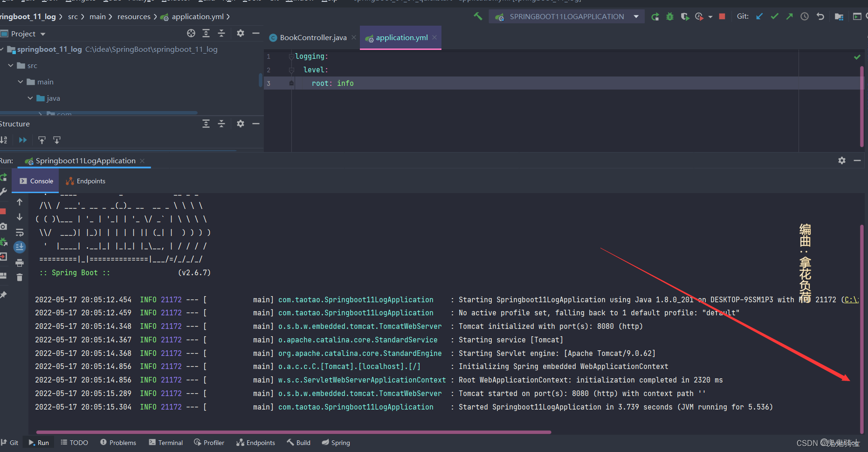Click the green inspection checkmark in editor

point(857,57)
